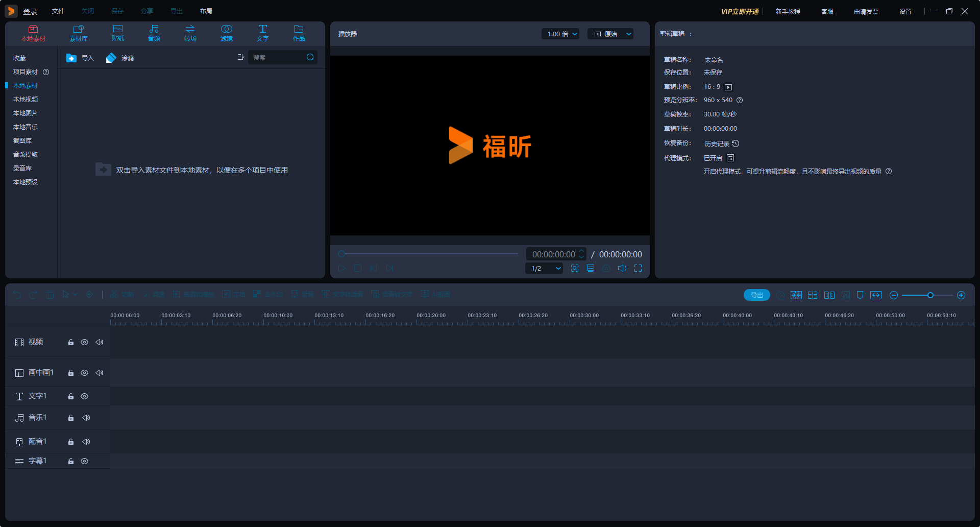The height and width of the screenshot is (527, 980).
Task: Click help icon next to 960 x 540
Action: (x=740, y=100)
